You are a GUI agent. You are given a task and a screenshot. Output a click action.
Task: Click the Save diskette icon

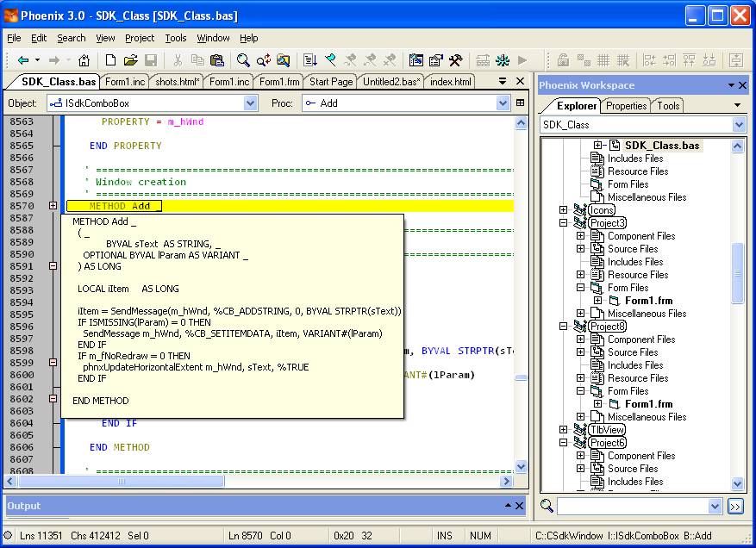151,60
